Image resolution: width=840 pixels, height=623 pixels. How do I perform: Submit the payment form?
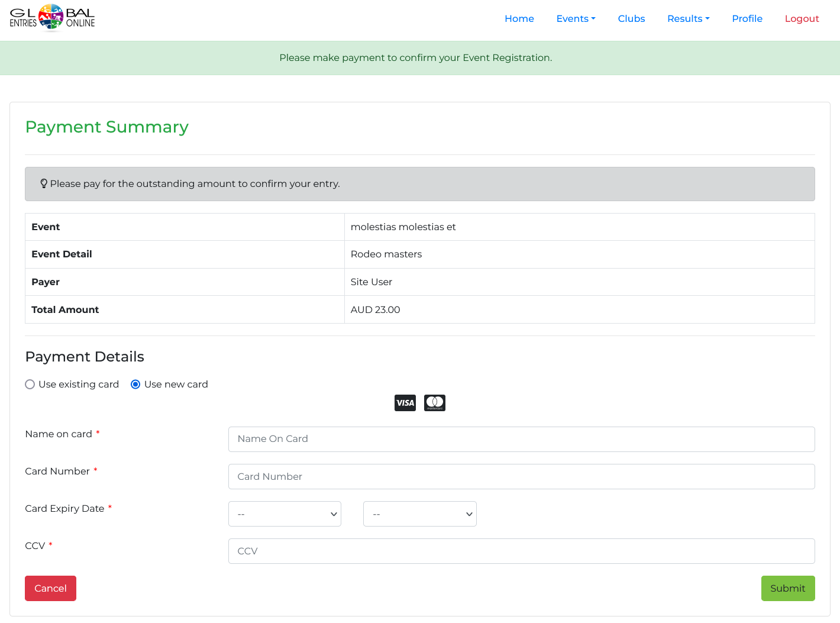(x=788, y=588)
